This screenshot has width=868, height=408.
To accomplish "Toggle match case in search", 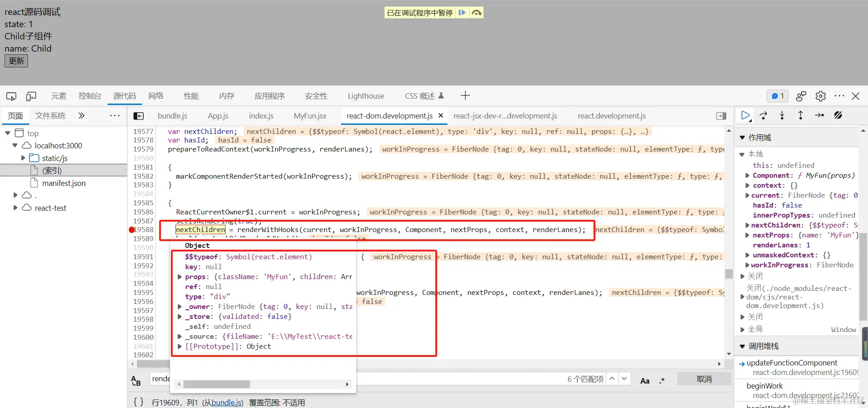I will click(645, 380).
